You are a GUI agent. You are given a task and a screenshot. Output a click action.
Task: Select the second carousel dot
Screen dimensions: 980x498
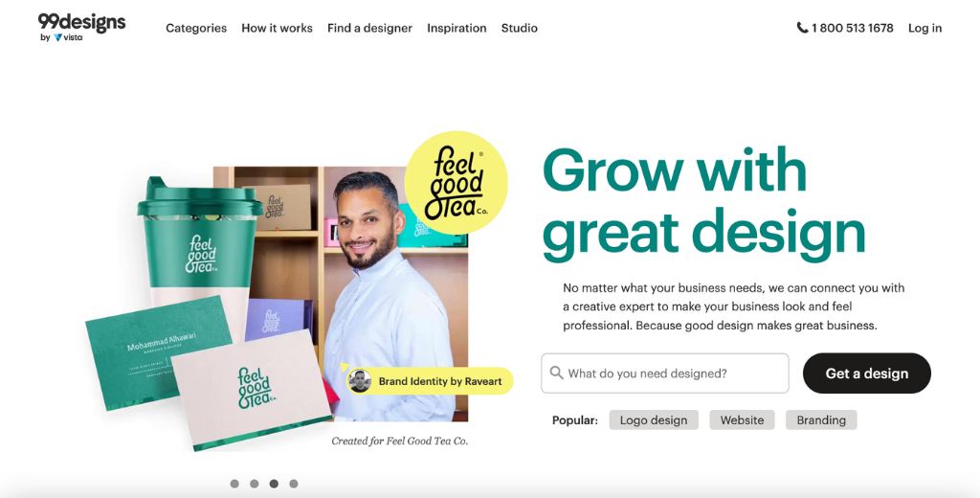coord(255,484)
